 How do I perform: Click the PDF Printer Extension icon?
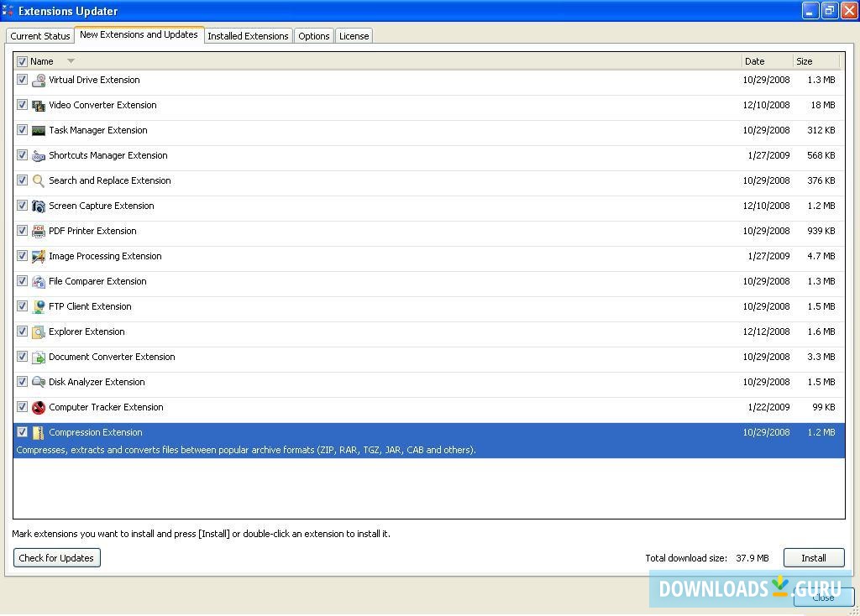(39, 232)
